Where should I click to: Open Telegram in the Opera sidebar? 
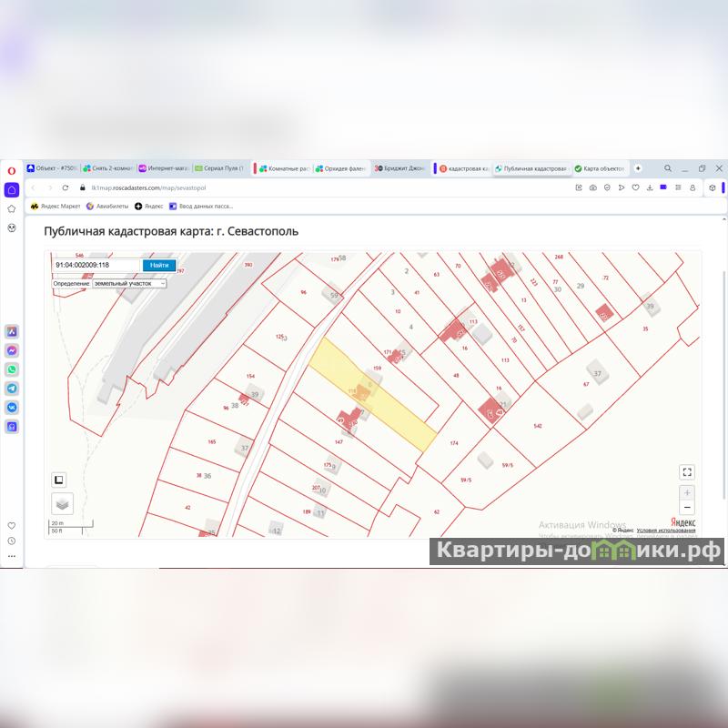tap(12, 389)
